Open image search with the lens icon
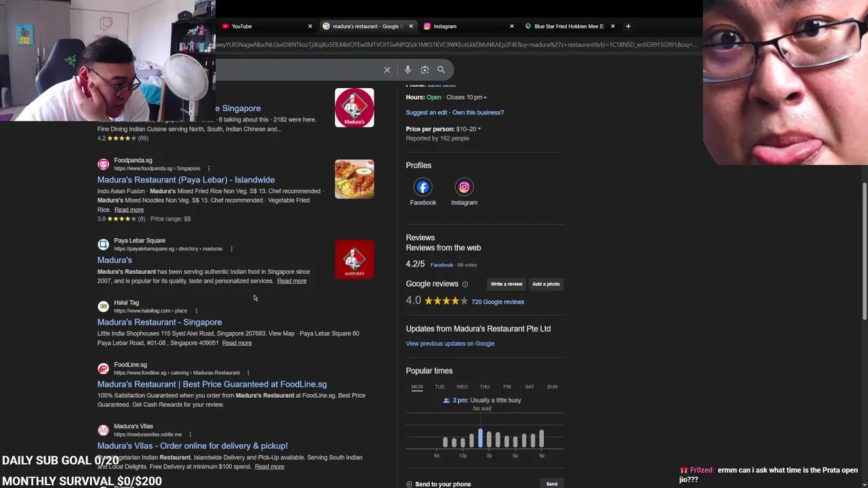 425,70
